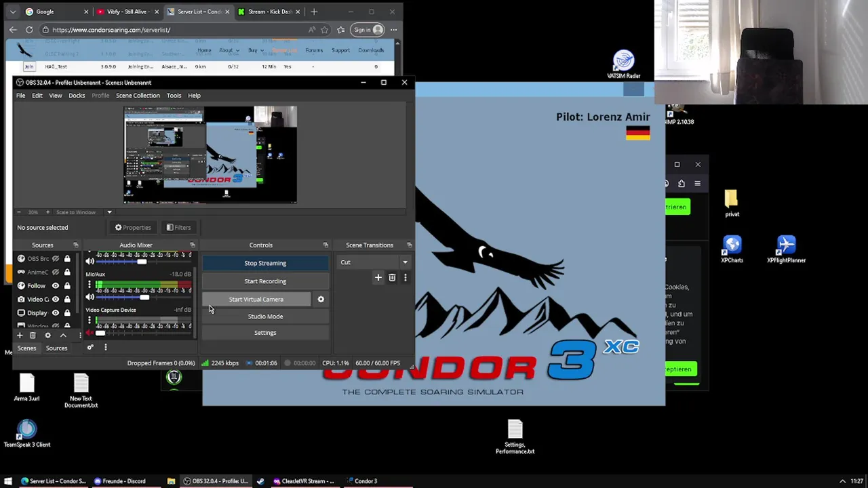Screen dimensions: 868x488
Task: Click Start Virtual Camera button
Action: coord(256,299)
